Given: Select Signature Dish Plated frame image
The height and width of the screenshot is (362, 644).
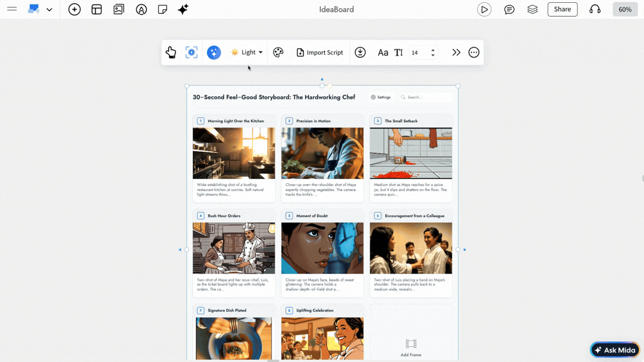Looking at the screenshot, I should pyautogui.click(x=234, y=338).
